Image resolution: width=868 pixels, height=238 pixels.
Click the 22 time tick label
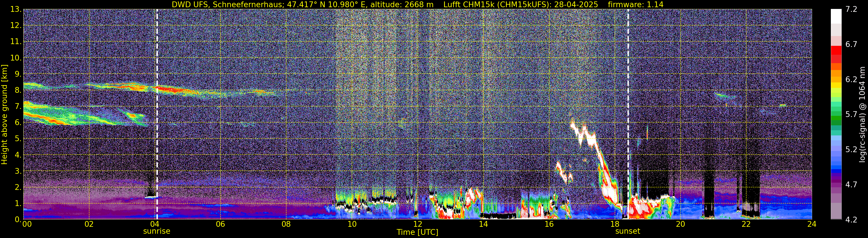746,224
